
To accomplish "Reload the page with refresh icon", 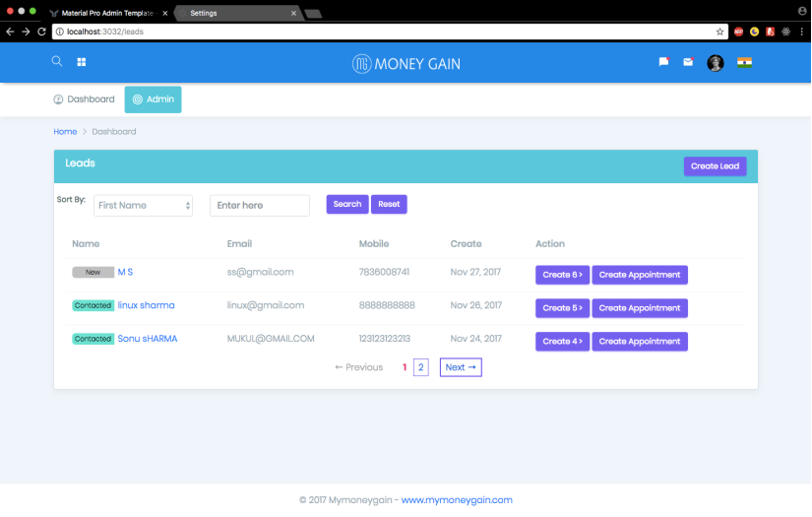I will (x=42, y=32).
